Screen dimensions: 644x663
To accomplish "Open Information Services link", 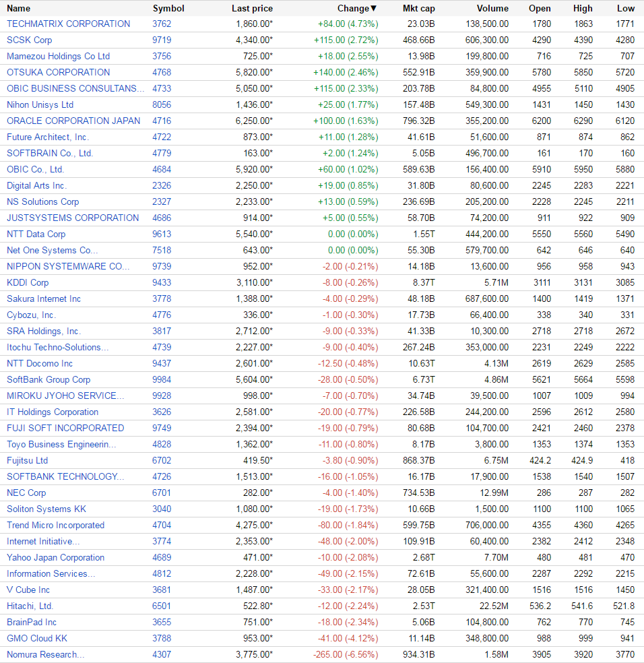I will [51, 574].
